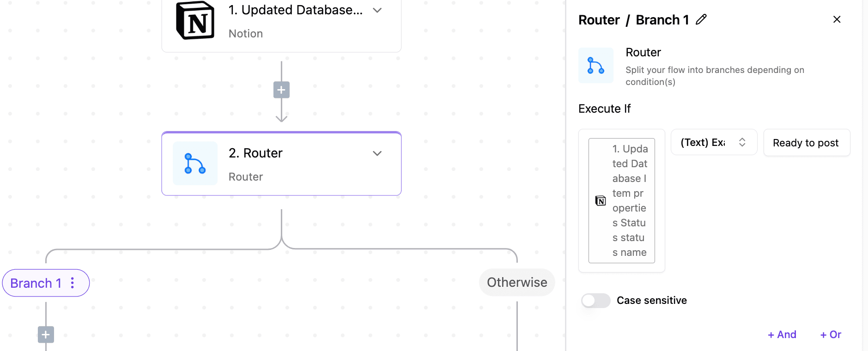Click the pencil icon to rename Branch 1
The height and width of the screenshot is (351, 868).
pos(701,19)
